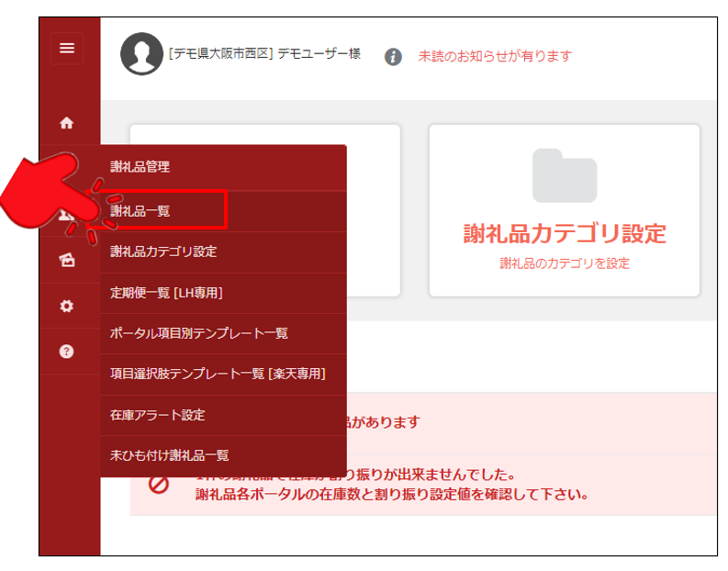Go to Home via sidebar house icon
This screenshot has width=728, height=571.
click(66, 122)
